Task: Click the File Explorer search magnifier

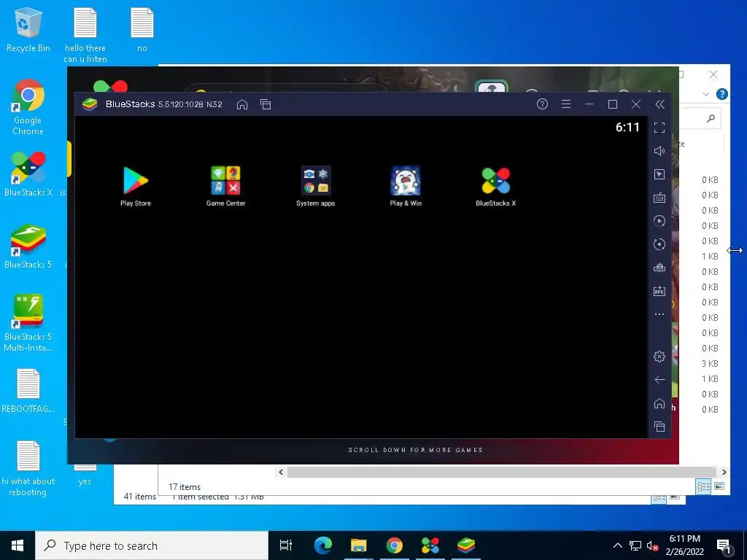Action: coord(711,118)
